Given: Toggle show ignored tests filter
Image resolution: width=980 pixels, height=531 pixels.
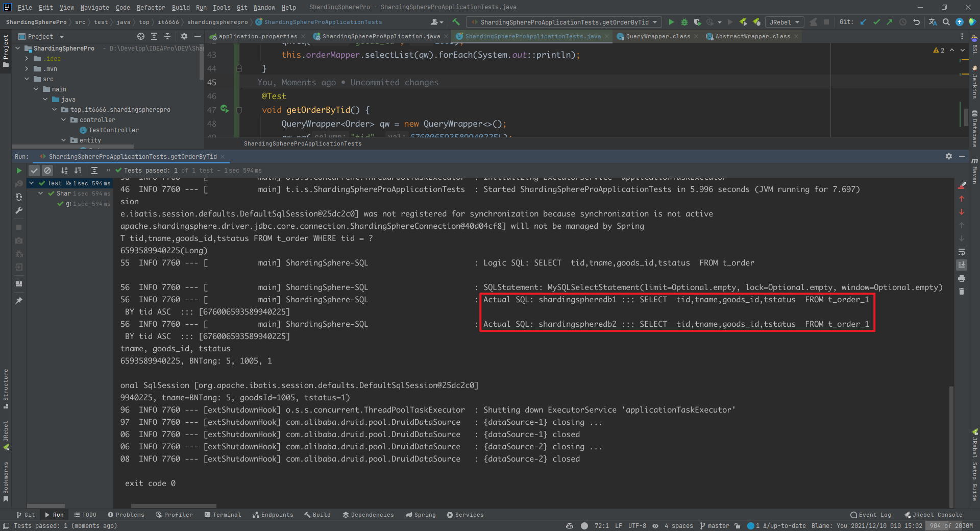Looking at the screenshot, I should point(47,171).
